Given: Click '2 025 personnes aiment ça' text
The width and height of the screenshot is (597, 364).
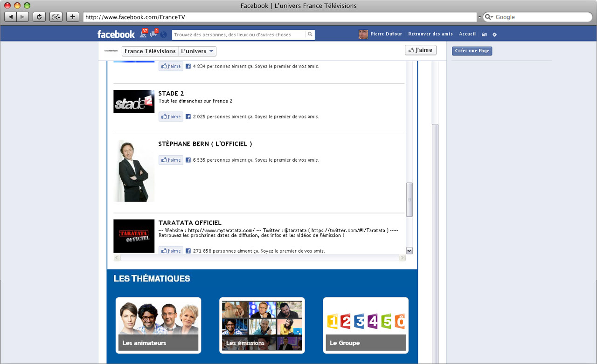Looking at the screenshot, I should click(223, 117).
